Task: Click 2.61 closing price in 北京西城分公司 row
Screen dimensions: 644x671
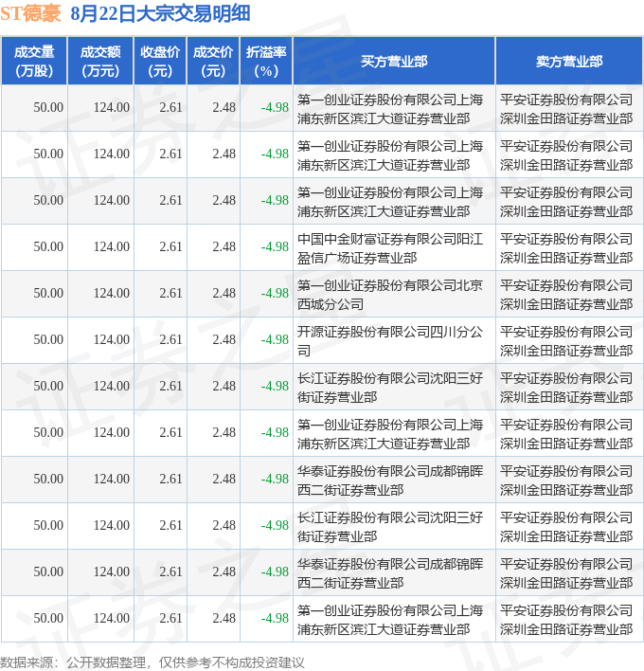Action: tap(171, 293)
